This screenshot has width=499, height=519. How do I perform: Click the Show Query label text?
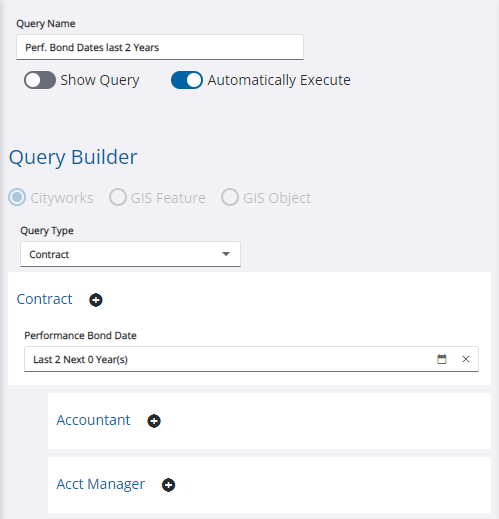tap(100, 80)
